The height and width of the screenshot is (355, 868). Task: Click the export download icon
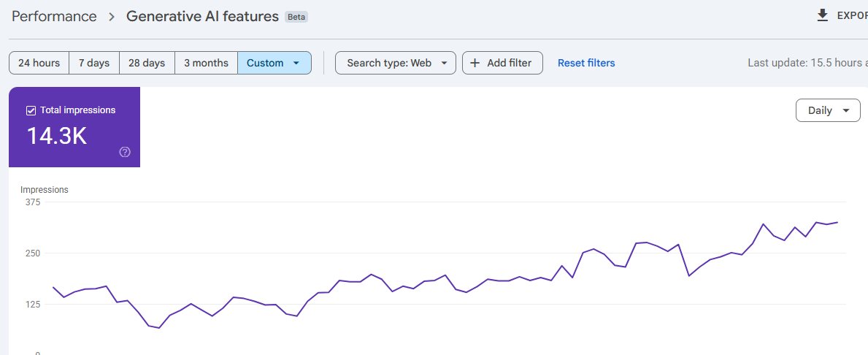click(823, 15)
